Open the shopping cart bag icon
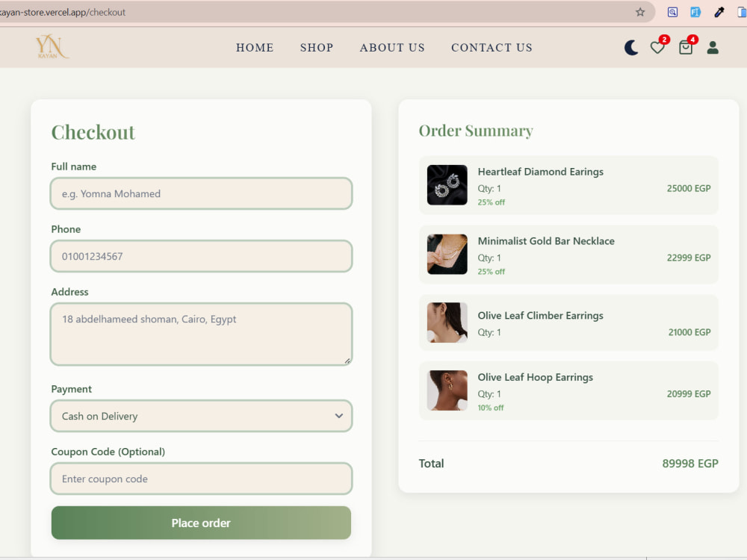The width and height of the screenshot is (747, 560). (x=686, y=48)
